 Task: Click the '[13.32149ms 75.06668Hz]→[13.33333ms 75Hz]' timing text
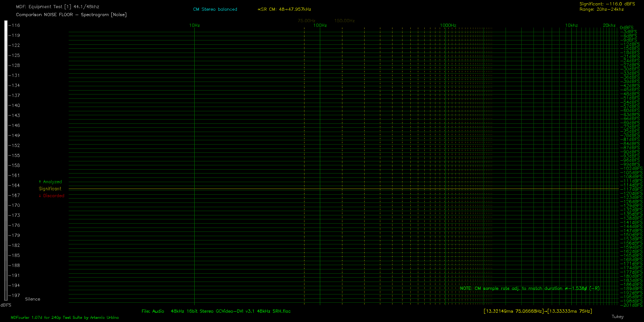538,311
